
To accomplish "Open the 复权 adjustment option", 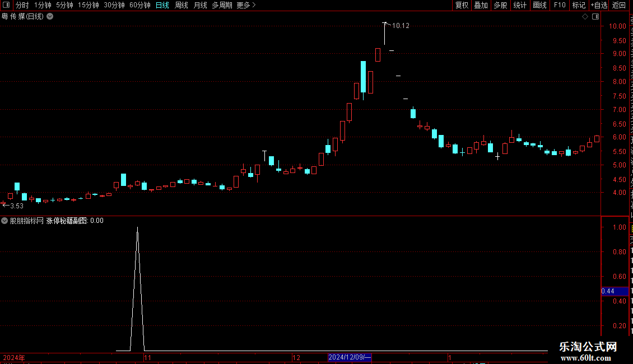I will 462,5.
